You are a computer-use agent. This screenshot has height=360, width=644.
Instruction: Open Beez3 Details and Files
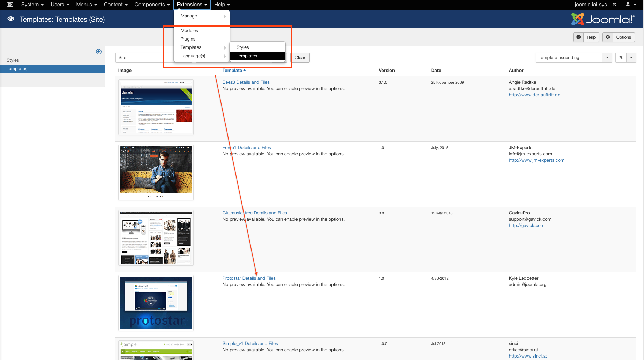click(246, 82)
